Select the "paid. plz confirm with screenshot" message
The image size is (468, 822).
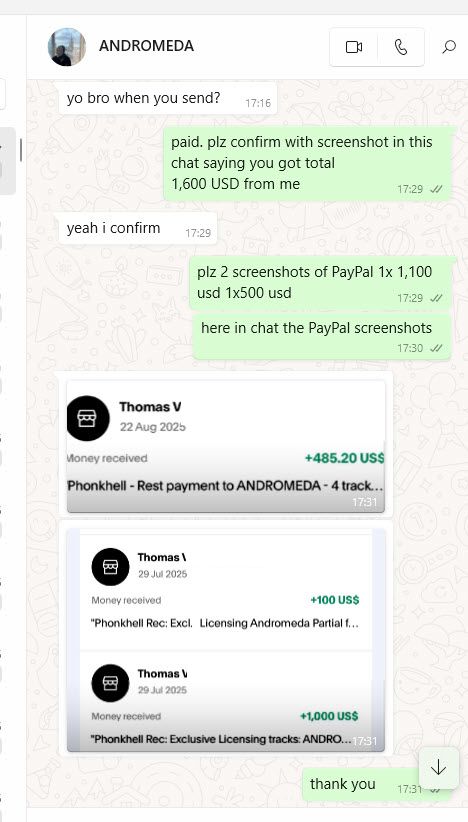307,164
